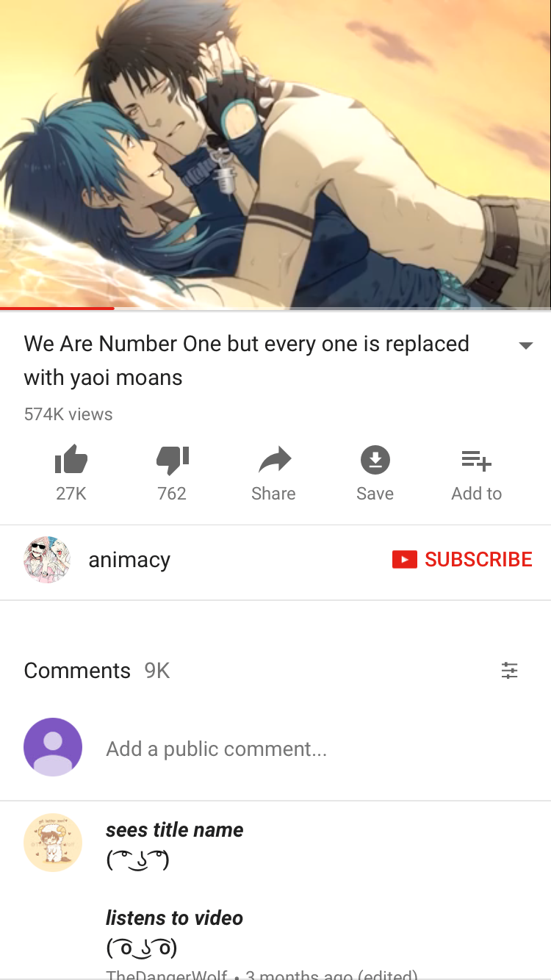Tap the commenter's profile picture
Image resolution: width=551 pixels, height=980 pixels.
pos(53,843)
